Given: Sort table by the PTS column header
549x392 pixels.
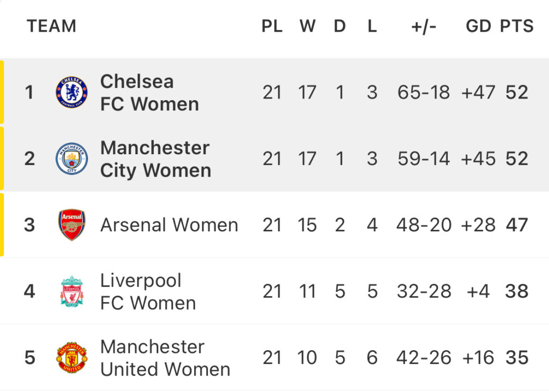Looking at the screenshot, I should (x=516, y=26).
